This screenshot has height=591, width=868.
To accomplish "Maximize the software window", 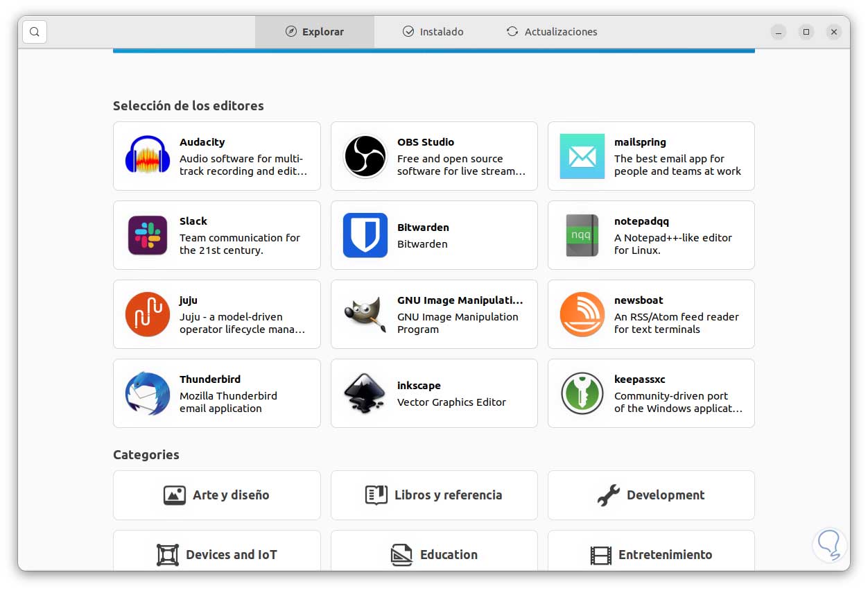I will coord(806,32).
